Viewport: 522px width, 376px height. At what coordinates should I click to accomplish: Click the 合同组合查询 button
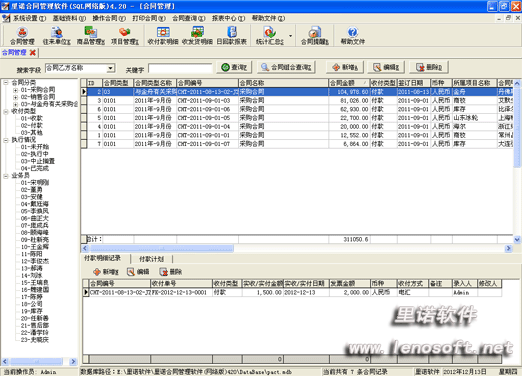click(287, 67)
